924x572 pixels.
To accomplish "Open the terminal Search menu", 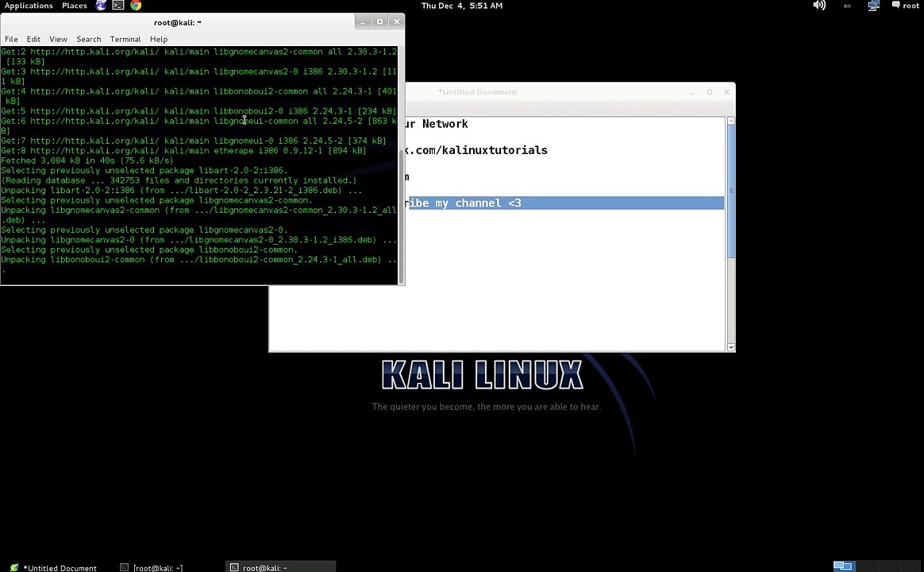I will click(88, 39).
